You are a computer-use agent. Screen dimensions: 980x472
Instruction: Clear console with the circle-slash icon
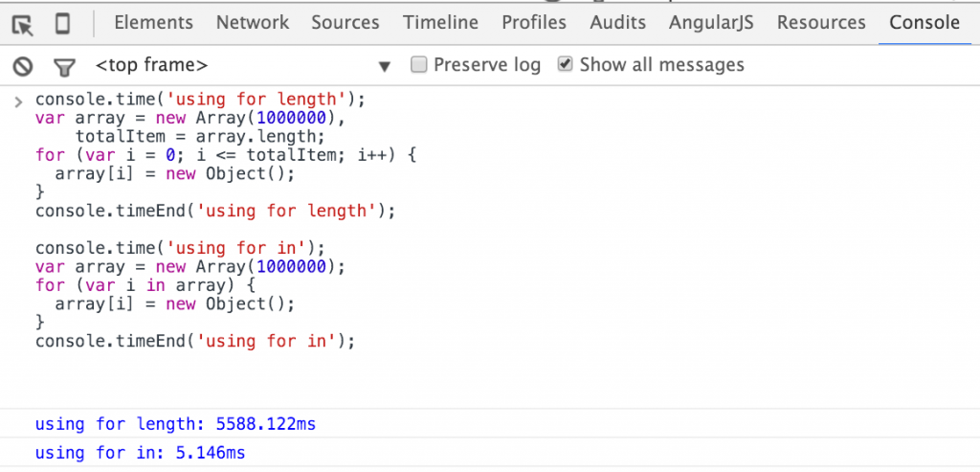22,66
